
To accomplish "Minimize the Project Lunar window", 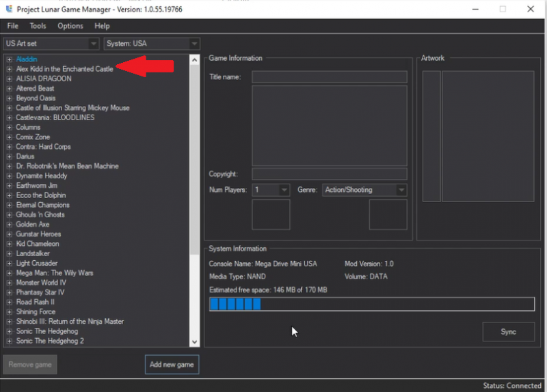I will 475,9.
